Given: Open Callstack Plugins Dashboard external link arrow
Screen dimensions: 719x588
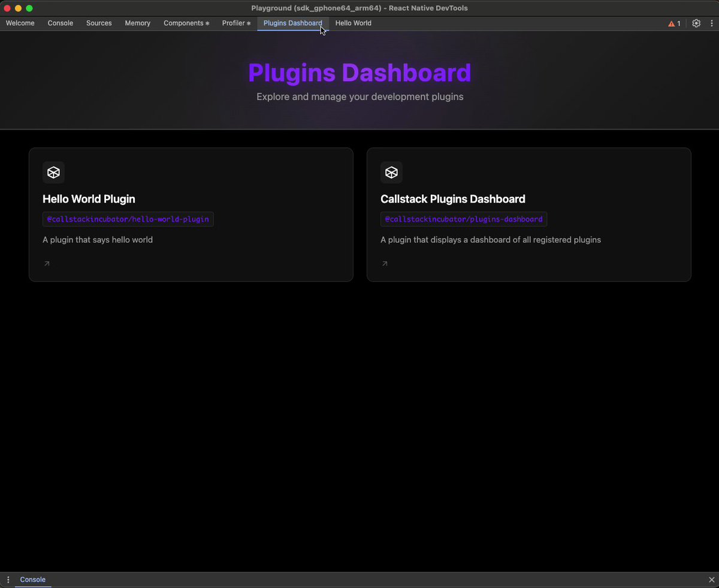Looking at the screenshot, I should pos(385,264).
